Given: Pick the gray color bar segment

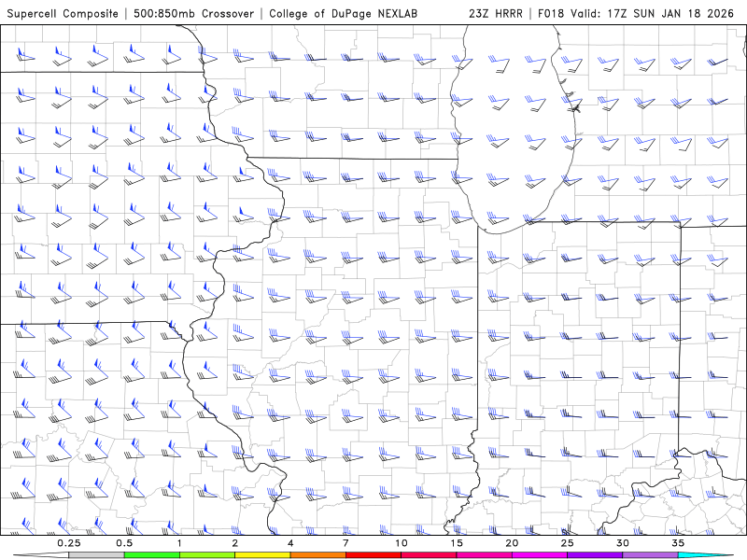Looking at the screenshot, I should pyautogui.click(x=97, y=555).
